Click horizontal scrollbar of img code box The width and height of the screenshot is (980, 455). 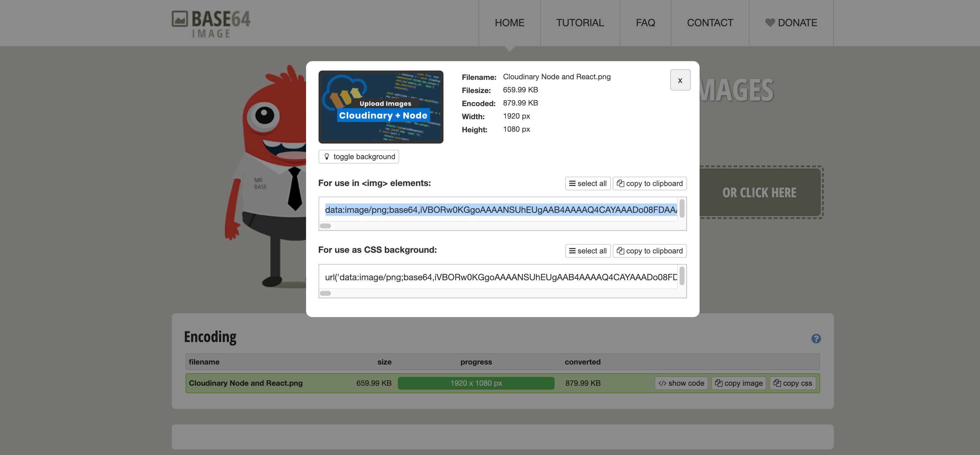[x=325, y=226]
